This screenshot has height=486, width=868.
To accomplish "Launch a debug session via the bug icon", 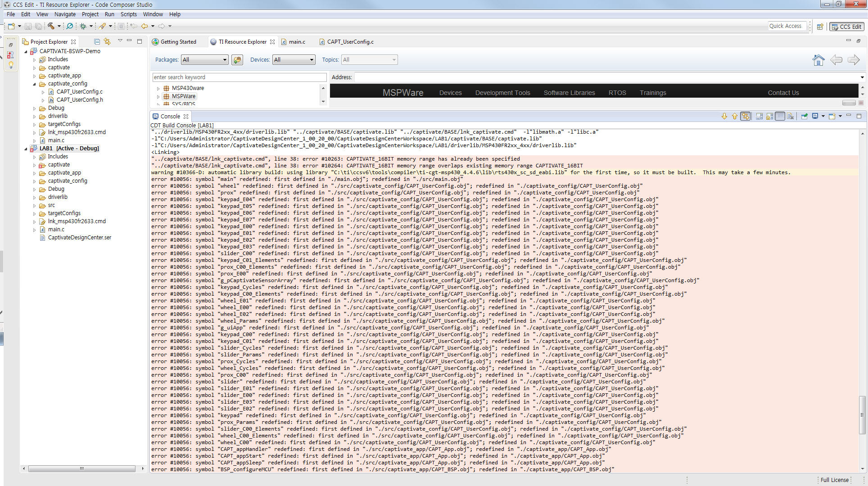I will pyautogui.click(x=84, y=26).
